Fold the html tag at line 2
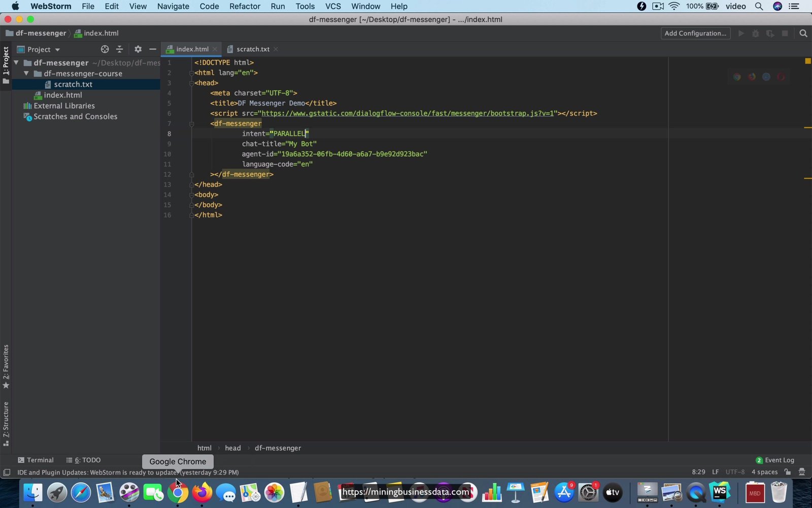Screen dimensions: 812x508 coord(191,73)
